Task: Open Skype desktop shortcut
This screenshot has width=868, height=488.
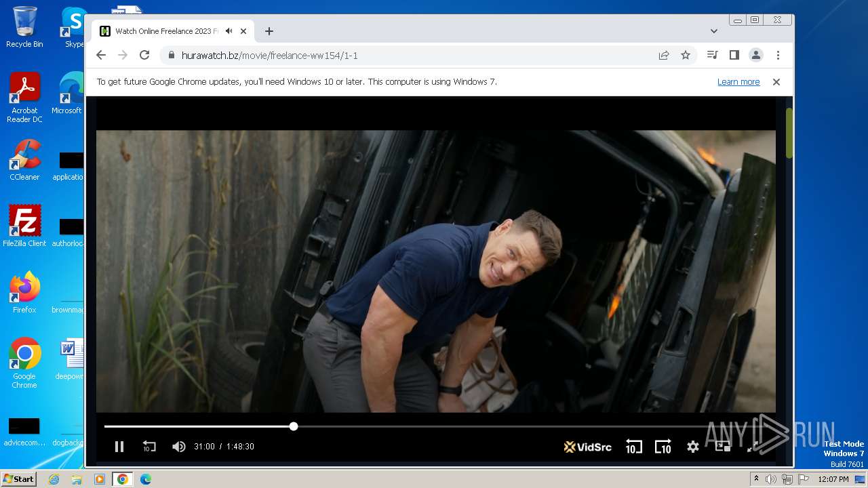Action: point(74,27)
